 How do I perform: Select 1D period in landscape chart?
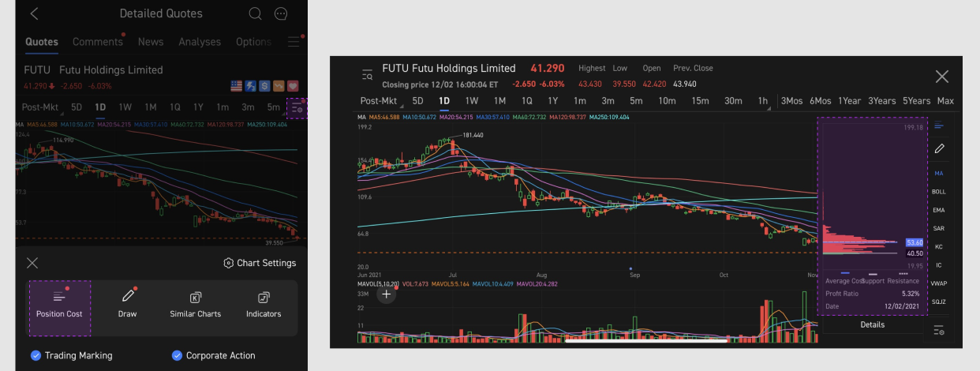pos(444,101)
